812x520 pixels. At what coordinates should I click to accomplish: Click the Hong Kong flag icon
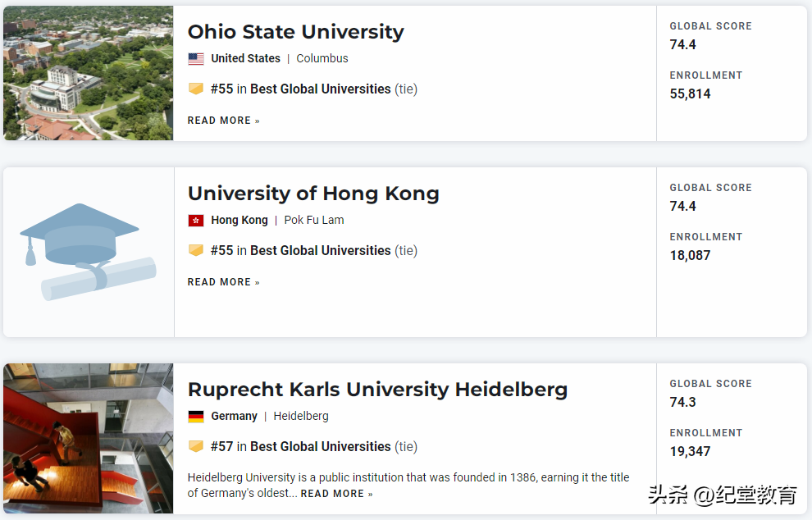[x=196, y=221]
